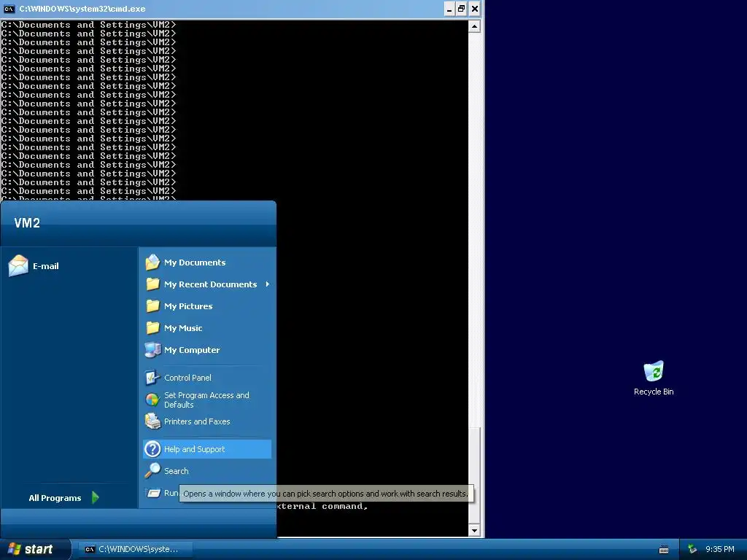Click the My Documents folder icon
This screenshot has height=560, width=747.
pyautogui.click(x=152, y=262)
